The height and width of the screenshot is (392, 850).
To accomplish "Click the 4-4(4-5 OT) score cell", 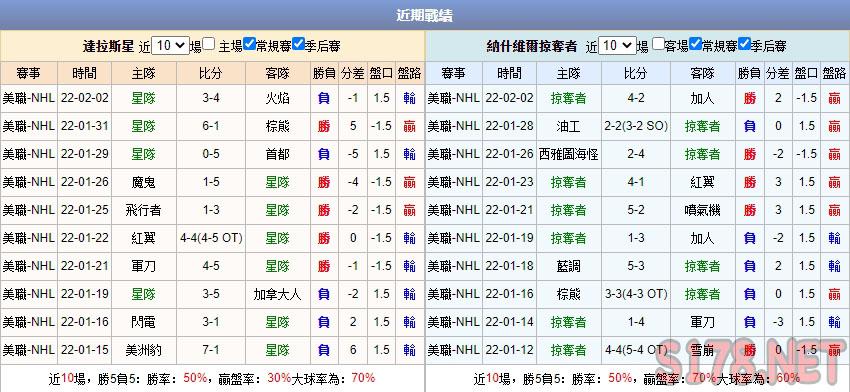I will pyautogui.click(x=211, y=238).
